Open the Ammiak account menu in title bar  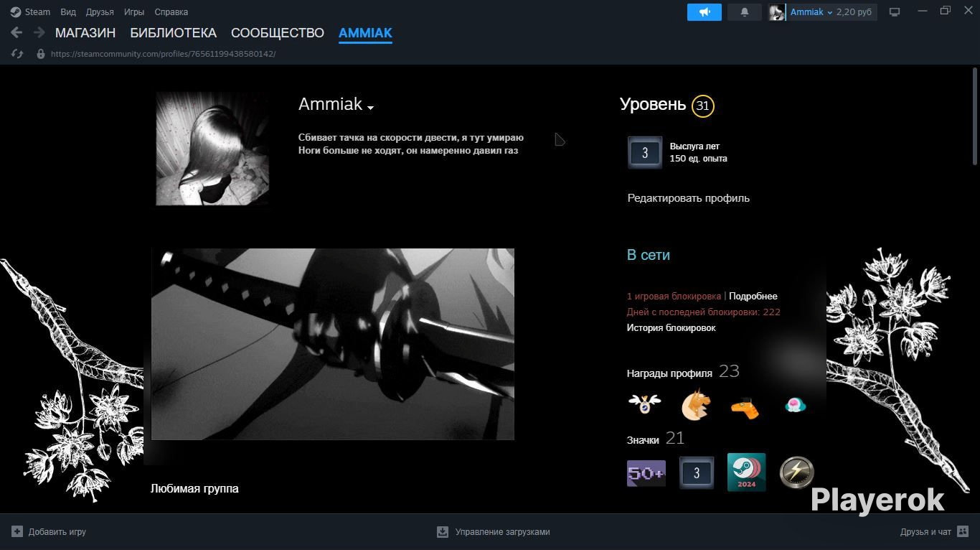(x=811, y=12)
